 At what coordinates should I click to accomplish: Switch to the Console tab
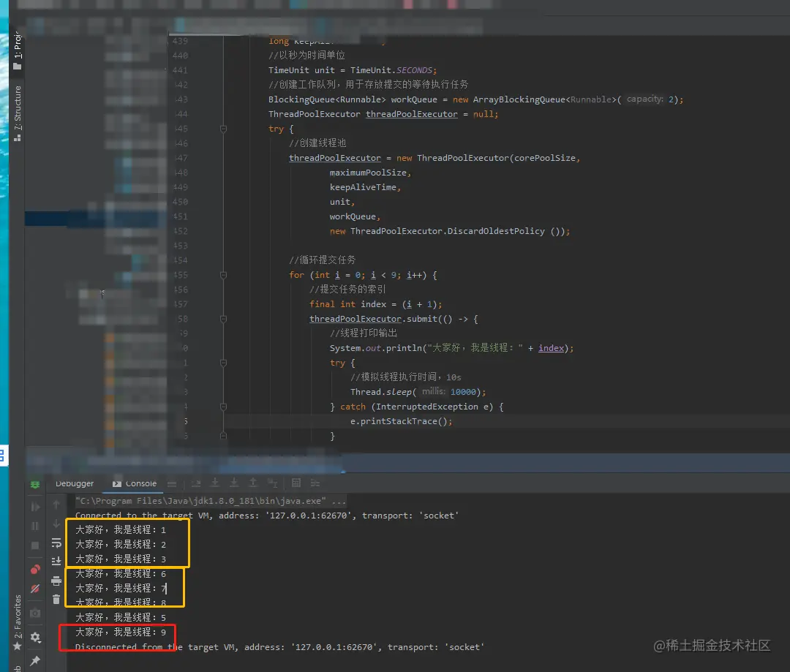135,483
